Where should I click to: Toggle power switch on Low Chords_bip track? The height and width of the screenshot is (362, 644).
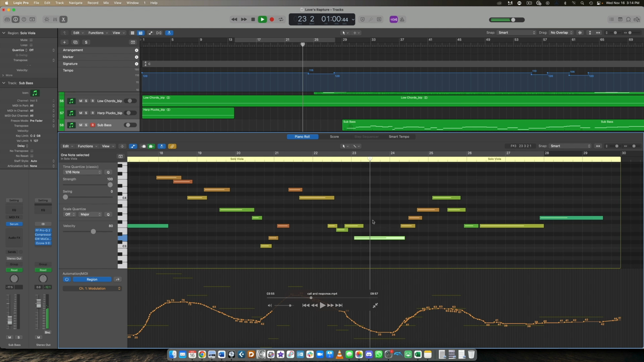click(x=130, y=101)
